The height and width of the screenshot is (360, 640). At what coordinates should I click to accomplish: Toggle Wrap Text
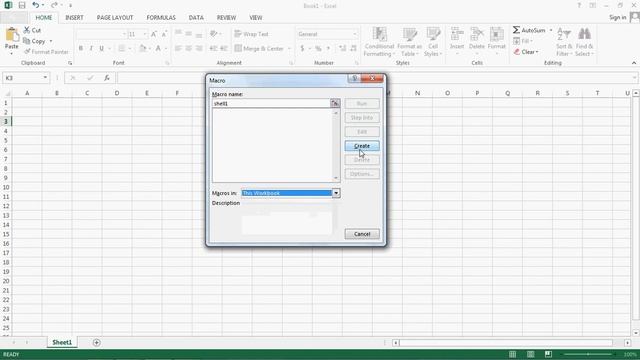tap(251, 34)
